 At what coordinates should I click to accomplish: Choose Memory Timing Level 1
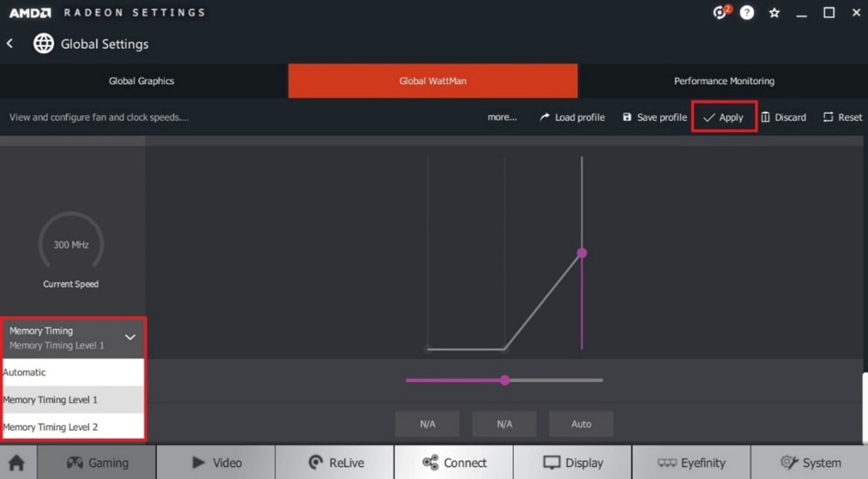[x=73, y=400]
